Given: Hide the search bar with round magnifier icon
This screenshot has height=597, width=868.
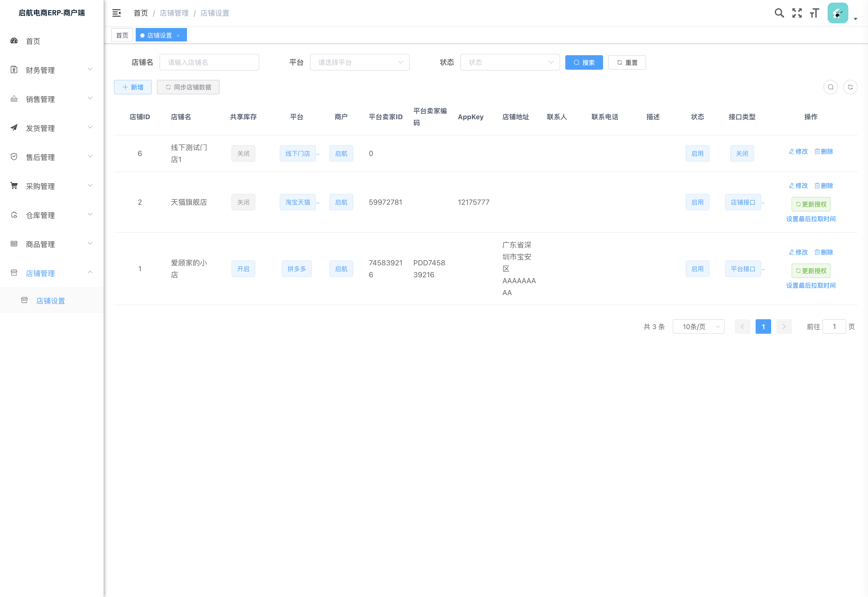Looking at the screenshot, I should tap(830, 87).
